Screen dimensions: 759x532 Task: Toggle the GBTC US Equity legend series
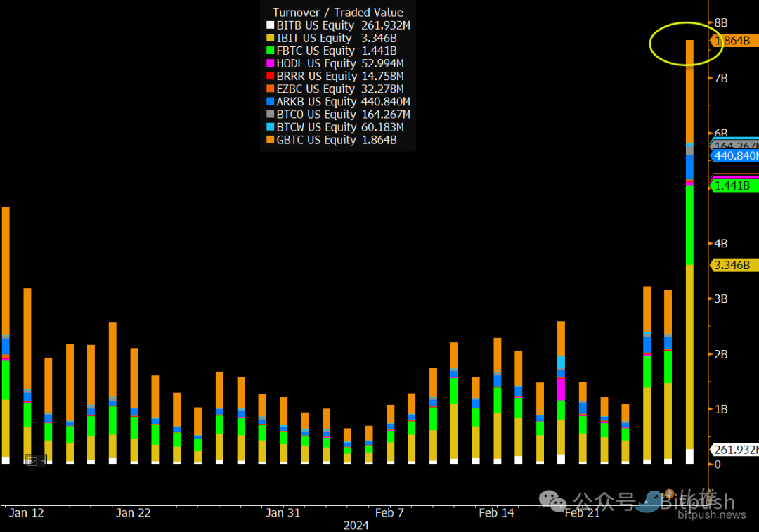(x=316, y=140)
